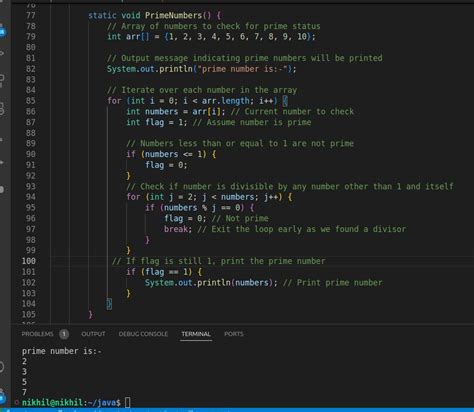Click the 'nikhil@nikhil:~/java$' terminal prompt
Viewport: 474px width, 412px height.
pos(71,402)
